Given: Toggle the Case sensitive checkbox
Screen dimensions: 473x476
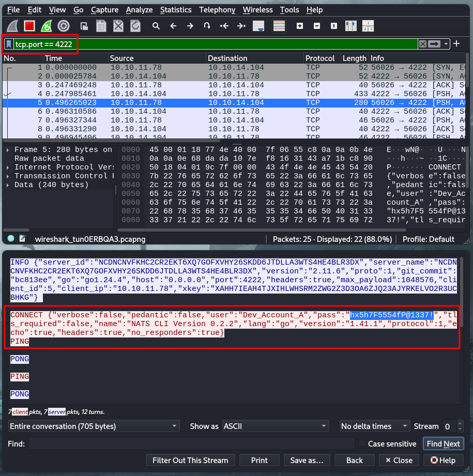Looking at the screenshot, I should pos(362,444).
